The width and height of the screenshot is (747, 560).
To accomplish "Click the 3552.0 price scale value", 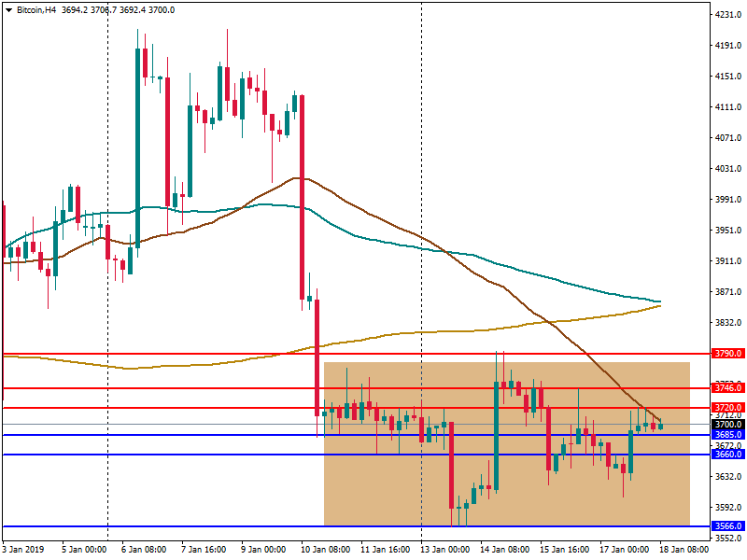I will pyautogui.click(x=727, y=539).
